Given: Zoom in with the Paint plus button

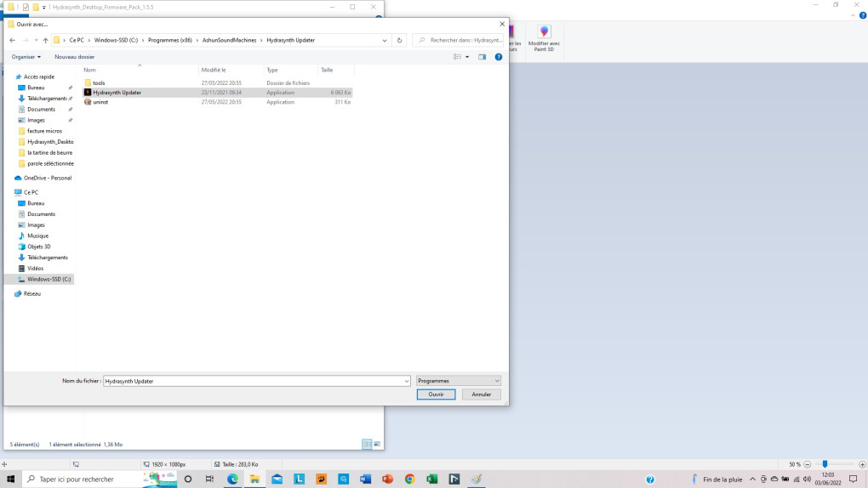Looking at the screenshot, I should (862, 464).
